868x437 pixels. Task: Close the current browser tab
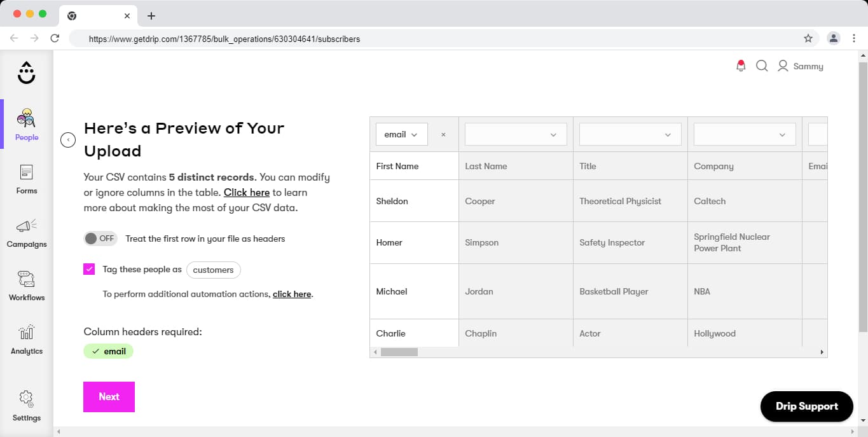127,16
